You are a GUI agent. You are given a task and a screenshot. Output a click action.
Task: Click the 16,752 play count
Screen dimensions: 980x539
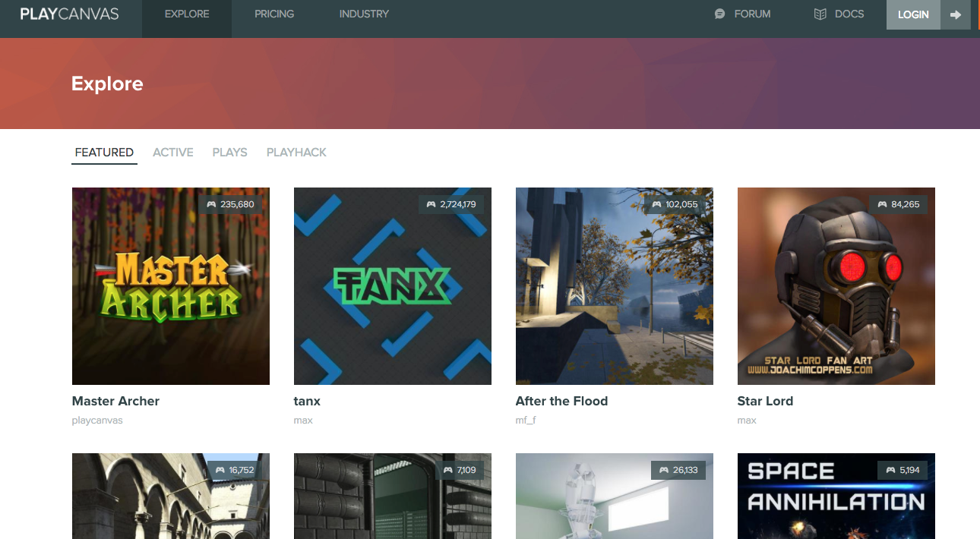[242, 470]
